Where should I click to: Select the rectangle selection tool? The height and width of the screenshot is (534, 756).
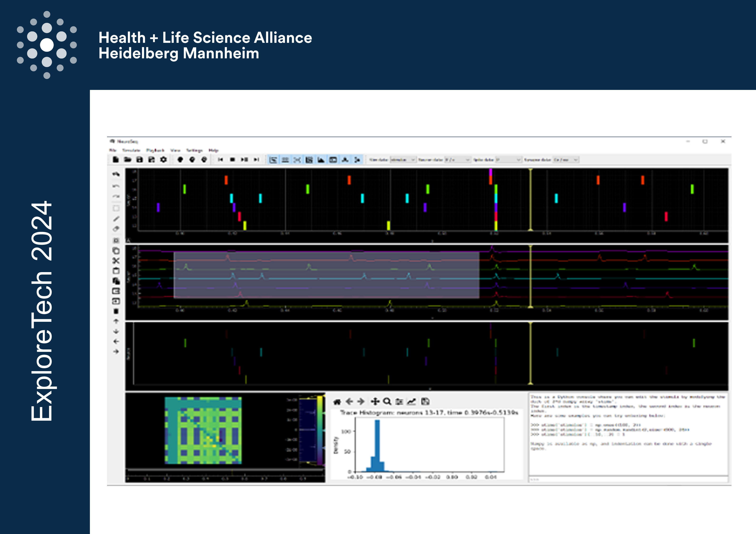click(x=116, y=208)
